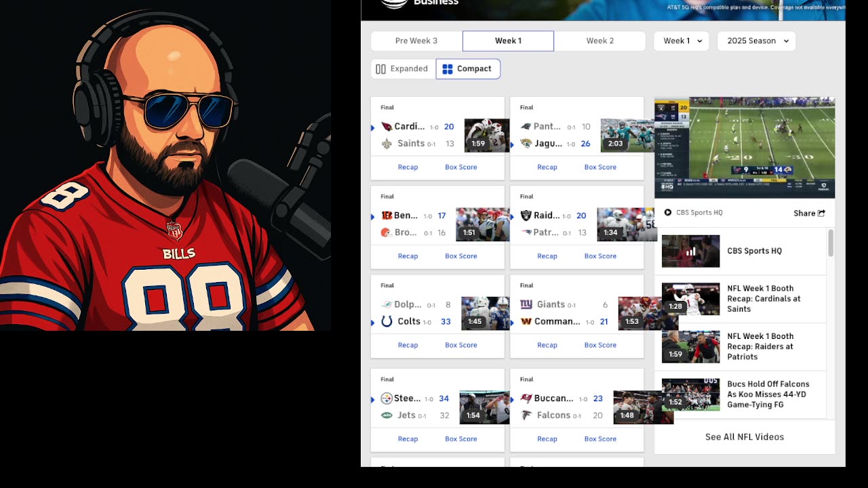Open Recap for Buccaneers vs Falcons
Image resolution: width=868 pixels, height=488 pixels.
click(x=547, y=439)
